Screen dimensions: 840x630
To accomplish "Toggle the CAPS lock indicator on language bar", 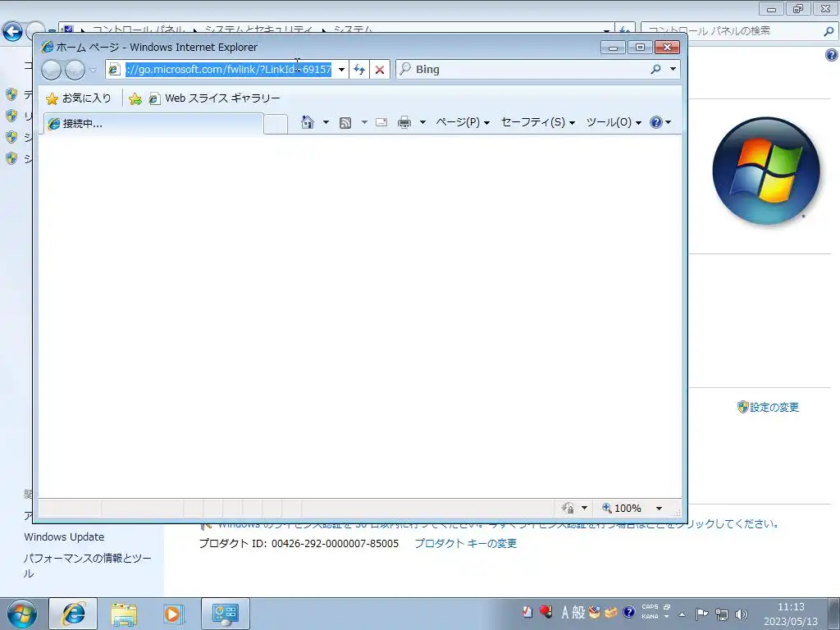I will click(x=650, y=607).
